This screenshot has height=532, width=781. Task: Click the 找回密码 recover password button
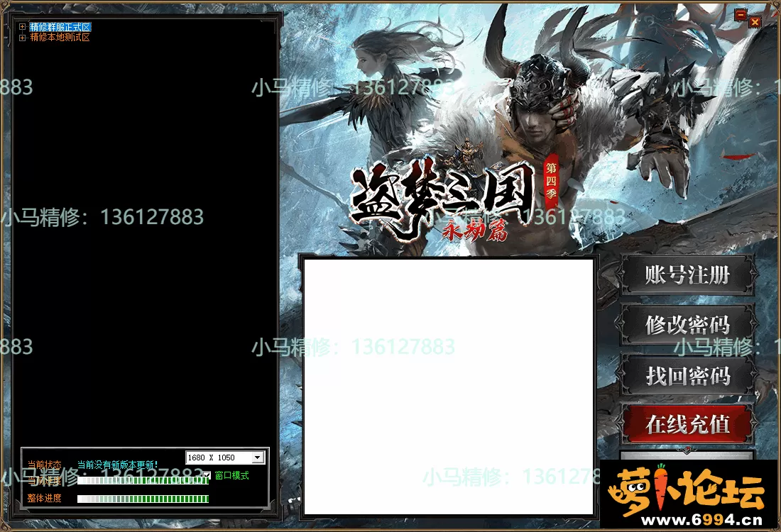pyautogui.click(x=687, y=375)
